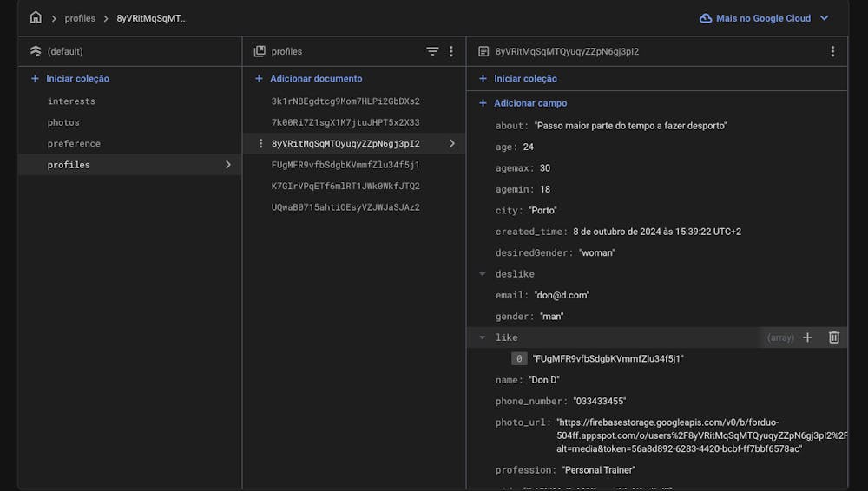Click three-dot menu beside selected document
868x491 pixels.
pos(261,143)
